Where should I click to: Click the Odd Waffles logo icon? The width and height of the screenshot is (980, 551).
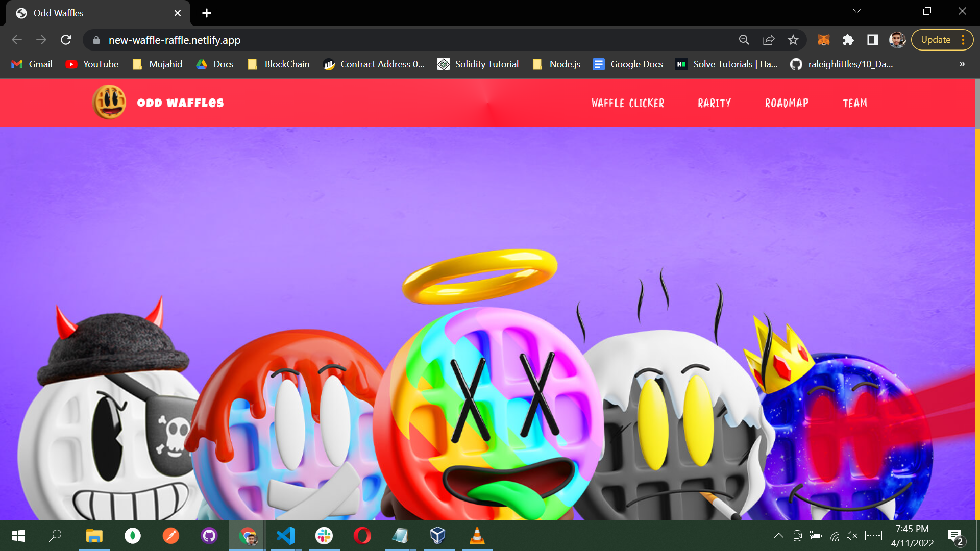(x=109, y=103)
